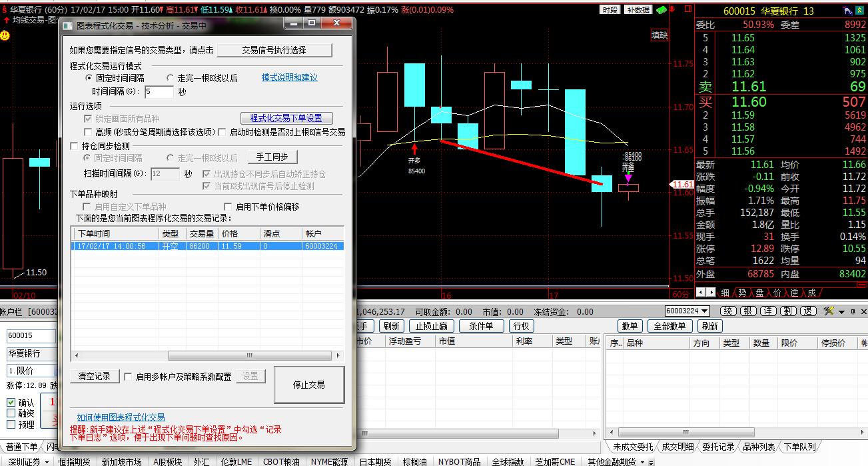
Task: Enable the 持仓同步检测 checkbox
Action: (75, 146)
